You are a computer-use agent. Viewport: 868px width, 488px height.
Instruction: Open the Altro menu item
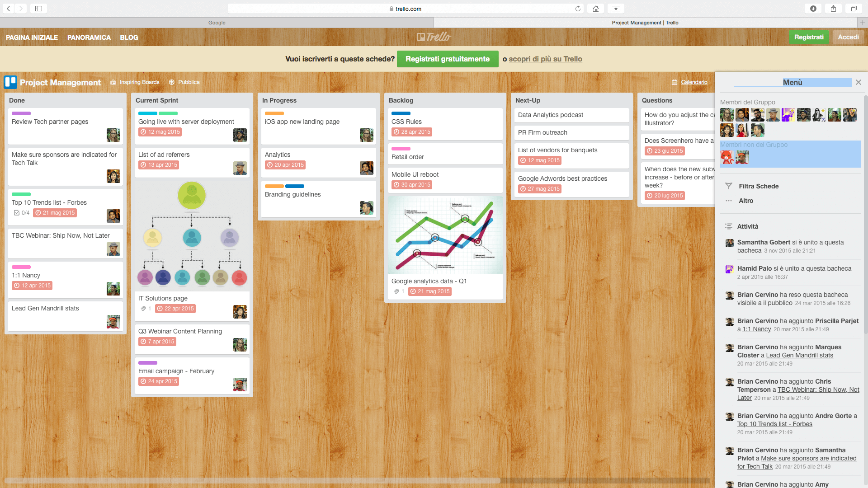[x=746, y=201]
